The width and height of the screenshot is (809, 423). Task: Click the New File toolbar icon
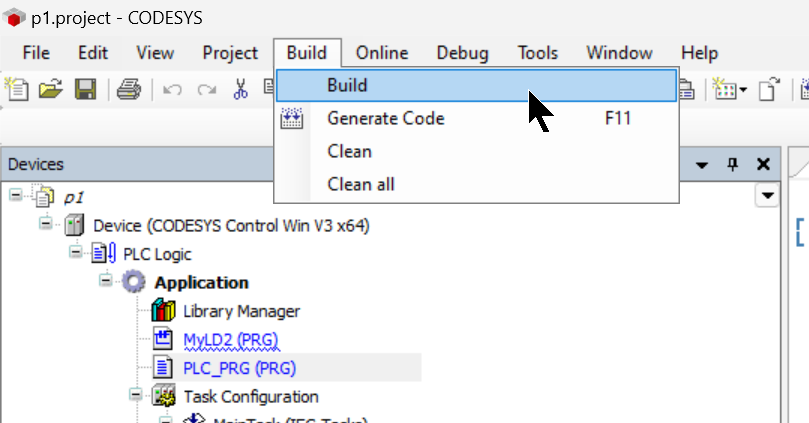17,89
